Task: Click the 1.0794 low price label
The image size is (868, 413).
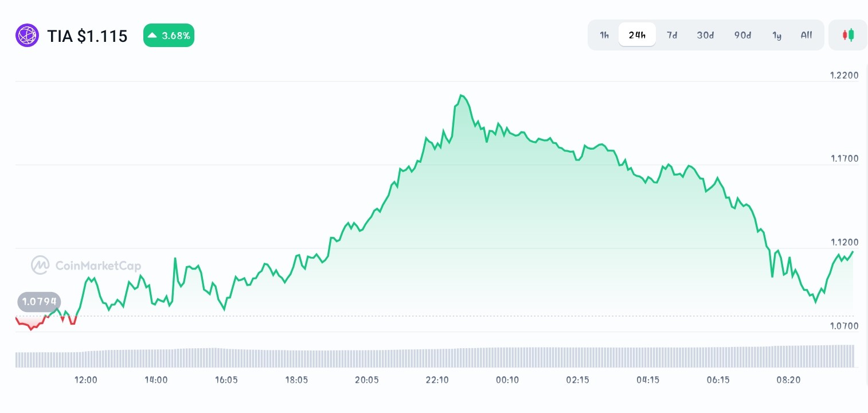Action: click(x=38, y=301)
